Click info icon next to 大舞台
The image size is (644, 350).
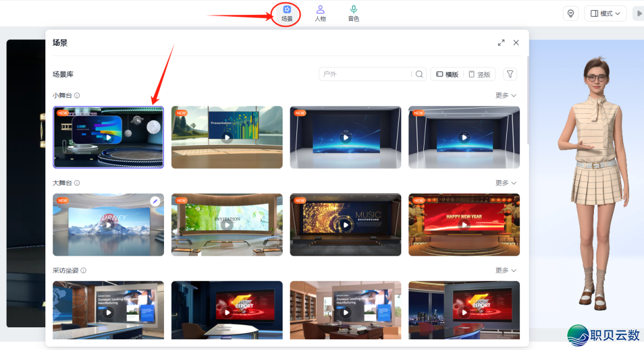point(77,183)
